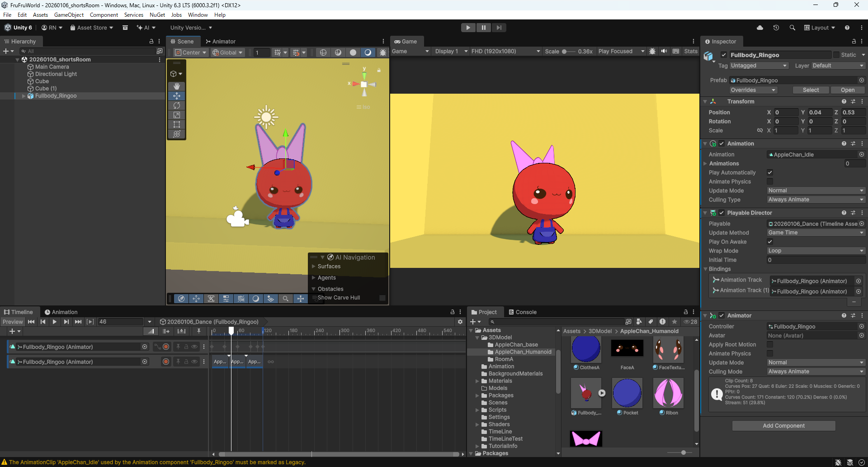Screen dimensions: 868x467
Task: Select the Rotate tool
Action: (176, 105)
